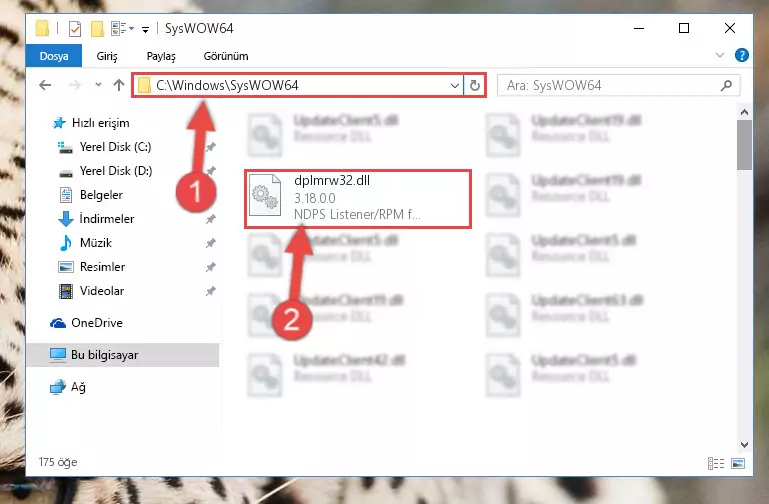Click the 175 öğe status text

[x=58, y=462]
